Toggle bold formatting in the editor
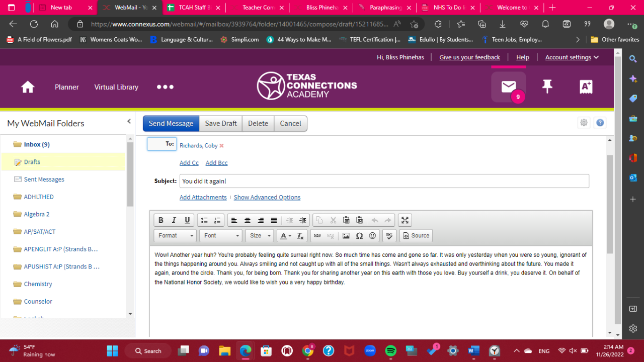The width and height of the screenshot is (644, 362). click(x=161, y=220)
